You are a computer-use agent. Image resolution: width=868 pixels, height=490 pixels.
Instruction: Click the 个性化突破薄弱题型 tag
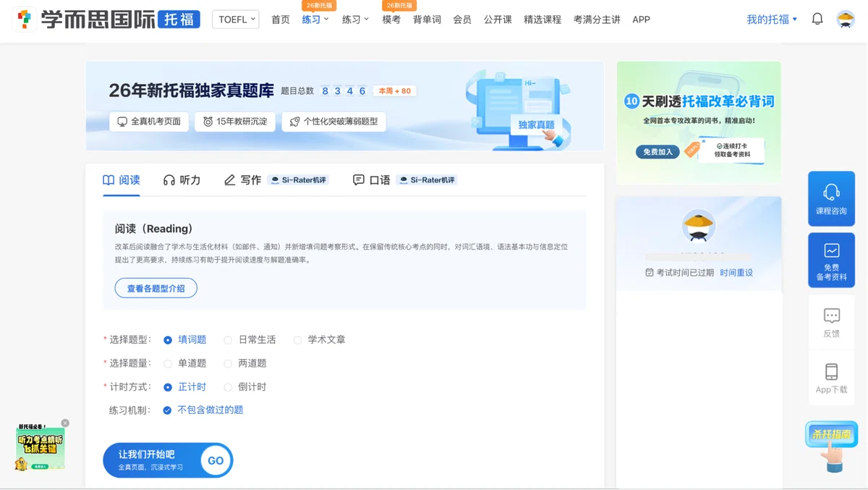[x=334, y=122]
